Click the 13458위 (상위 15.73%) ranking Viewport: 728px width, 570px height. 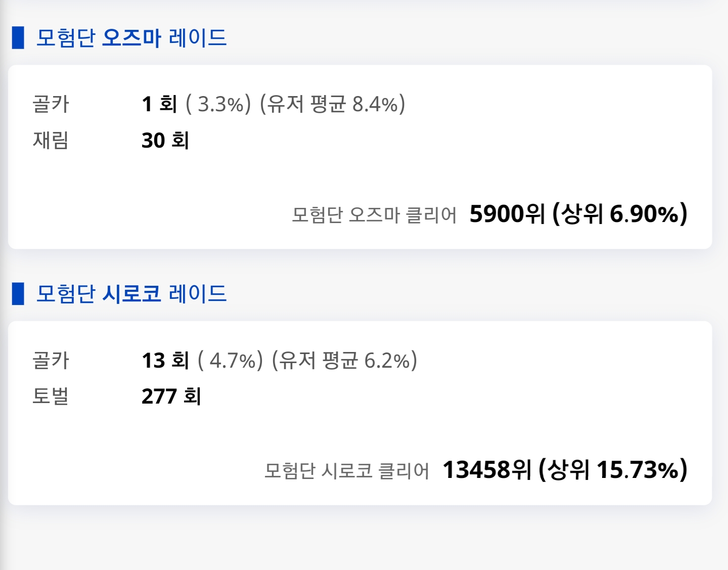[565, 469]
